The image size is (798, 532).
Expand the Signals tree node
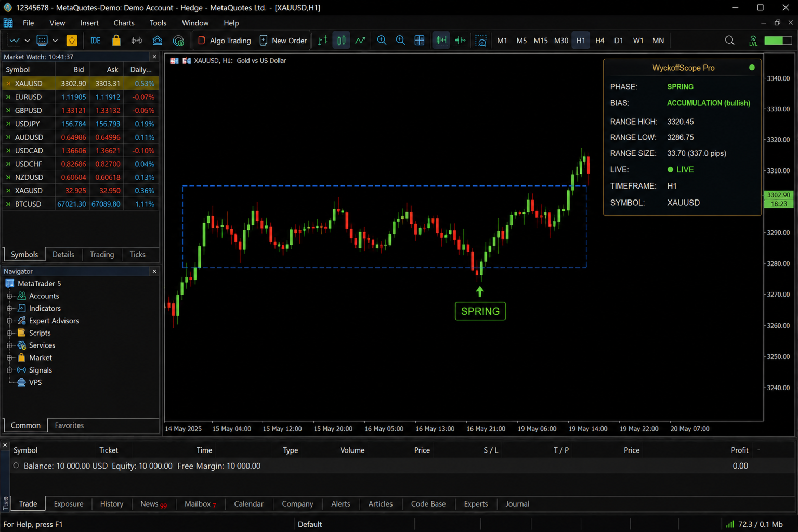[9, 370]
